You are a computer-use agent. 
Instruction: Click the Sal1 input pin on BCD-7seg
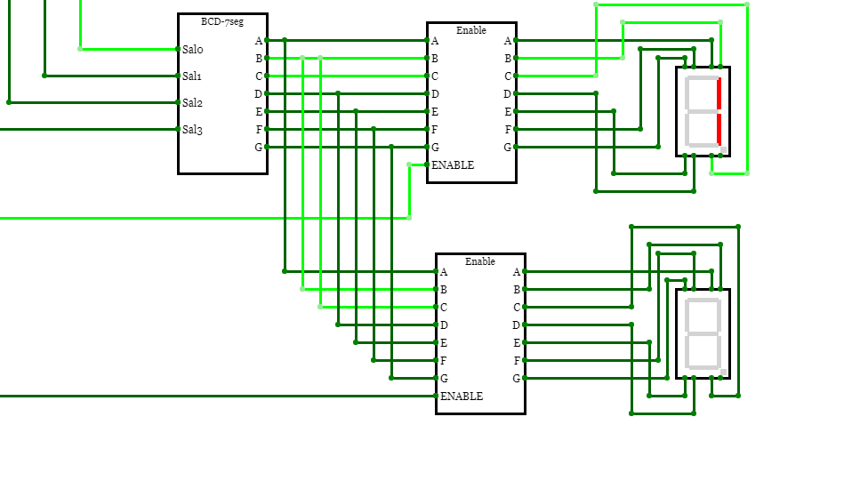[179, 76]
